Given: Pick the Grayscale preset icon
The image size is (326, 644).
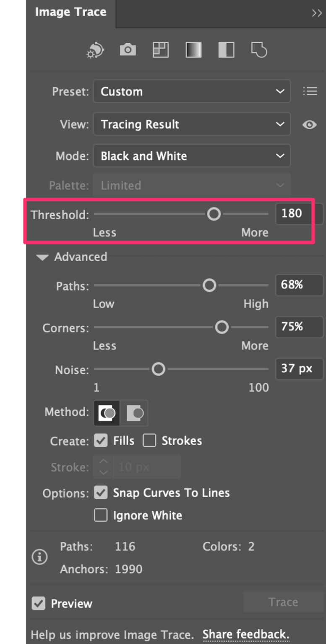Looking at the screenshot, I should [x=193, y=49].
